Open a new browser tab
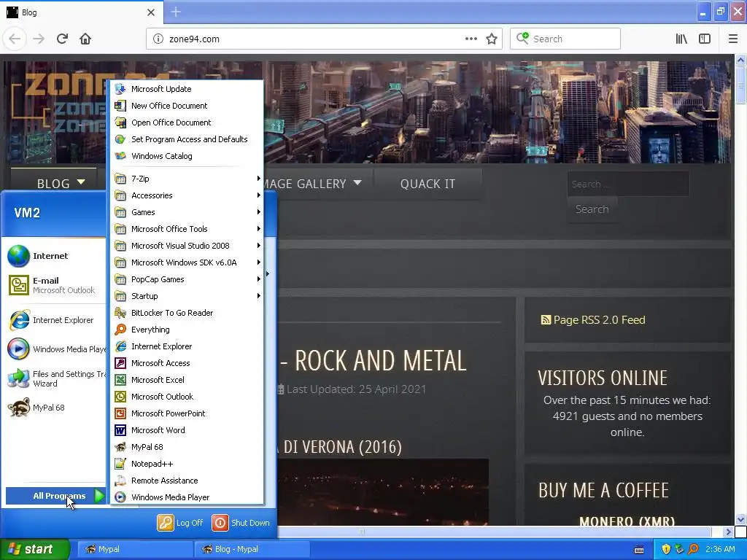Screen dimensions: 747x560 [176, 12]
